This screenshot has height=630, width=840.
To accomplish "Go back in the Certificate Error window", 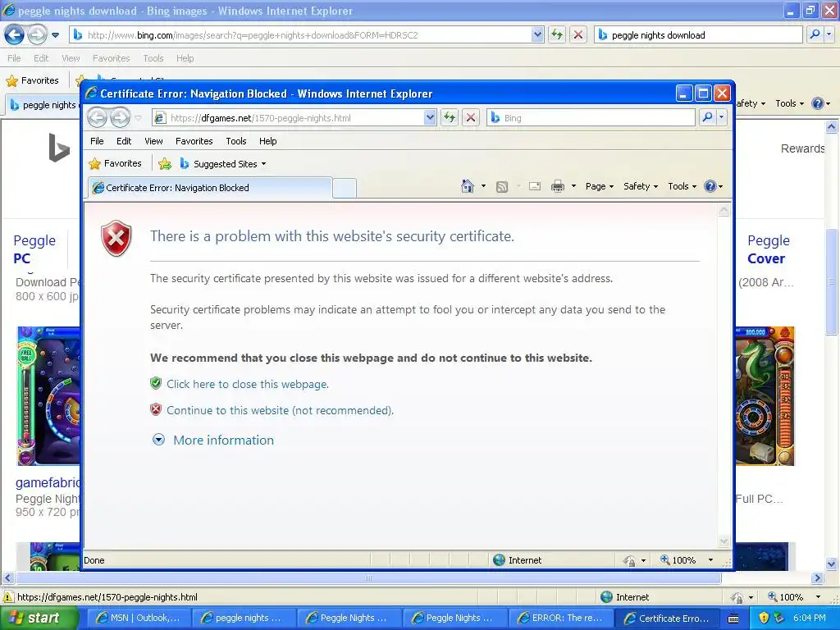I will click(97, 117).
